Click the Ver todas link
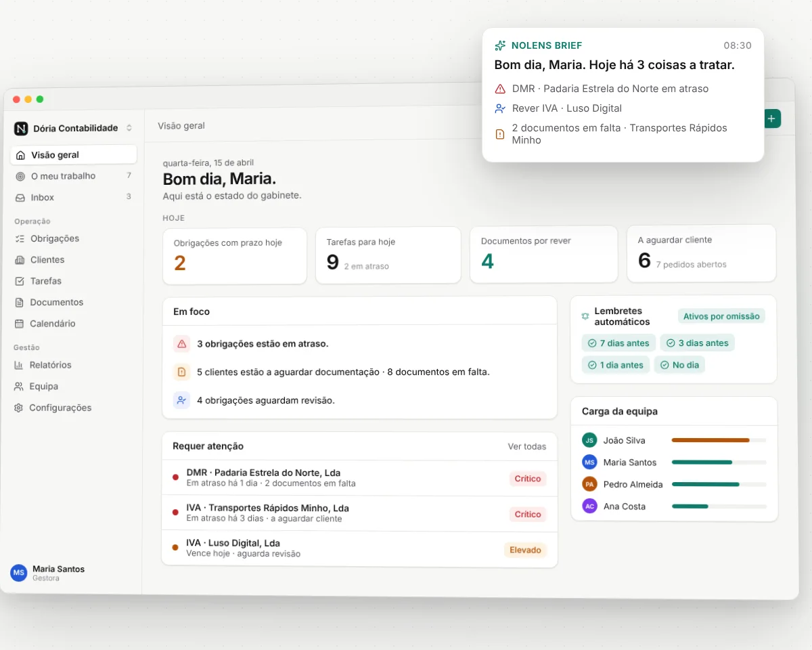Screen dimensions: 812x650 click(527, 446)
